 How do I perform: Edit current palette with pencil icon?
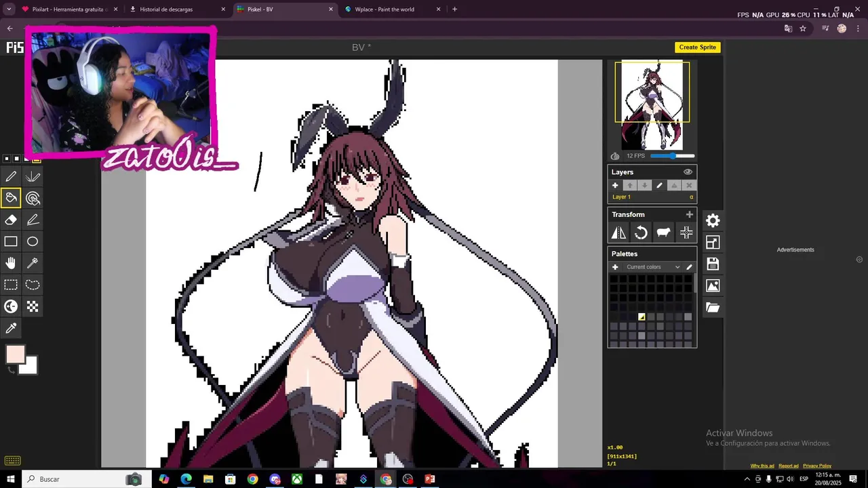point(690,267)
